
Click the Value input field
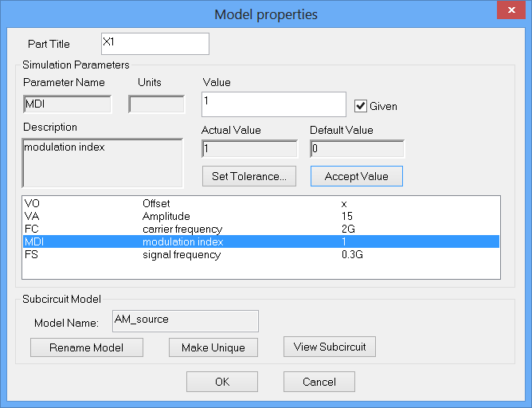pyautogui.click(x=274, y=104)
